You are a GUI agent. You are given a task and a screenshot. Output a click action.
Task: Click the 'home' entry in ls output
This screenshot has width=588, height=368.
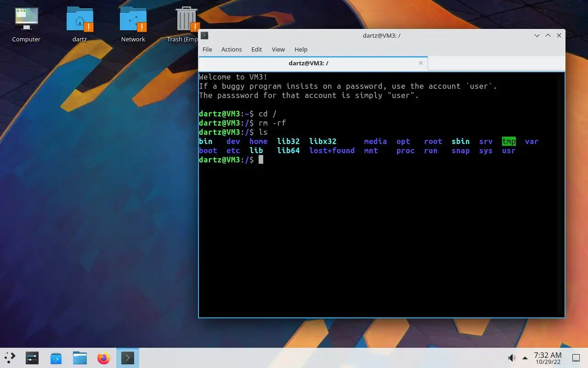click(259, 142)
